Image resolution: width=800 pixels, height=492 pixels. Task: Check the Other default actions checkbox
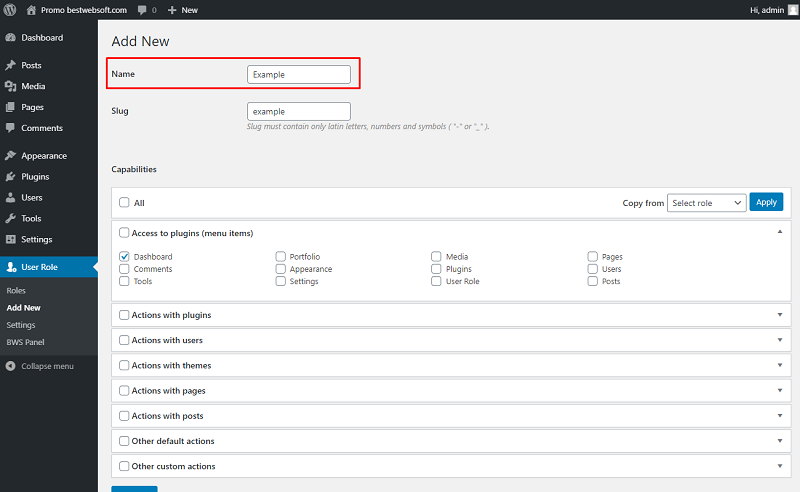(x=124, y=440)
